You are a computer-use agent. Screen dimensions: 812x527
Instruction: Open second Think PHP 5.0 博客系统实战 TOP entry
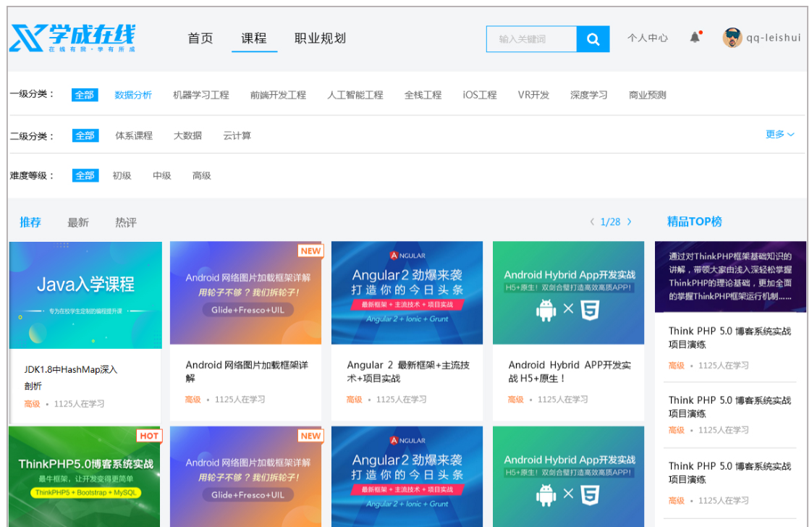point(729,407)
